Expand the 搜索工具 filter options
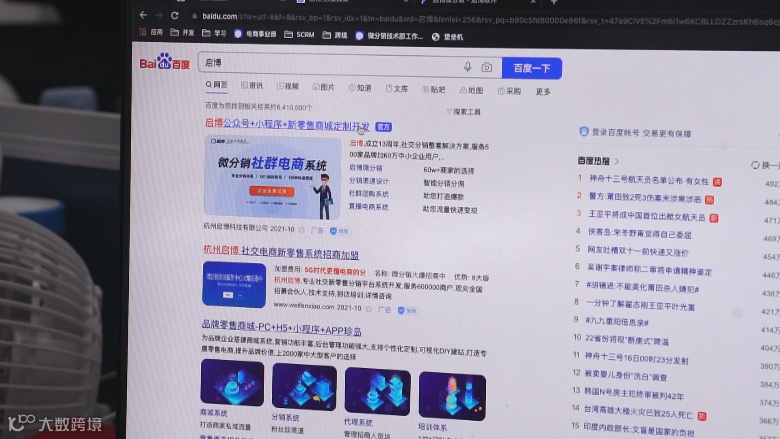Viewport: 780px width, 439px height. point(464,112)
